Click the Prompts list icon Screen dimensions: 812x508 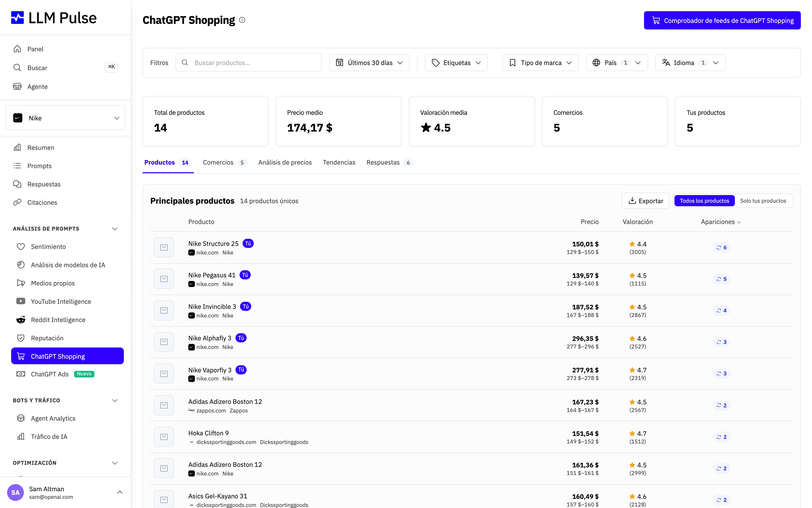tap(18, 166)
